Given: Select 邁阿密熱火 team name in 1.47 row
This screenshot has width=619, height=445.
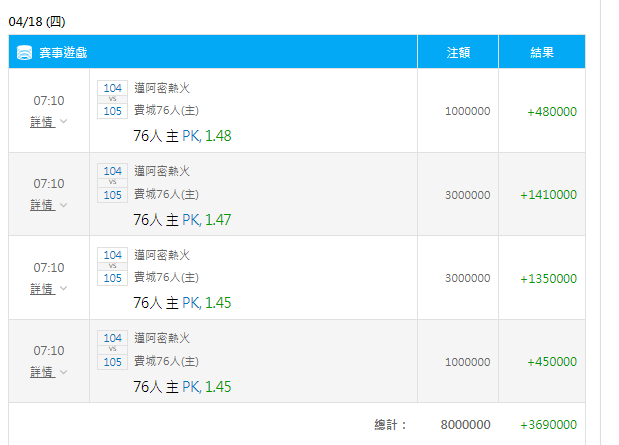Looking at the screenshot, I should (x=162, y=171).
